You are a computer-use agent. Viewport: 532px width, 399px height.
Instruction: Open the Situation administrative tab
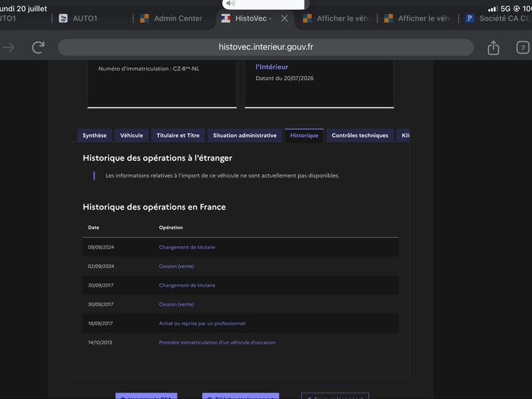[x=245, y=136]
